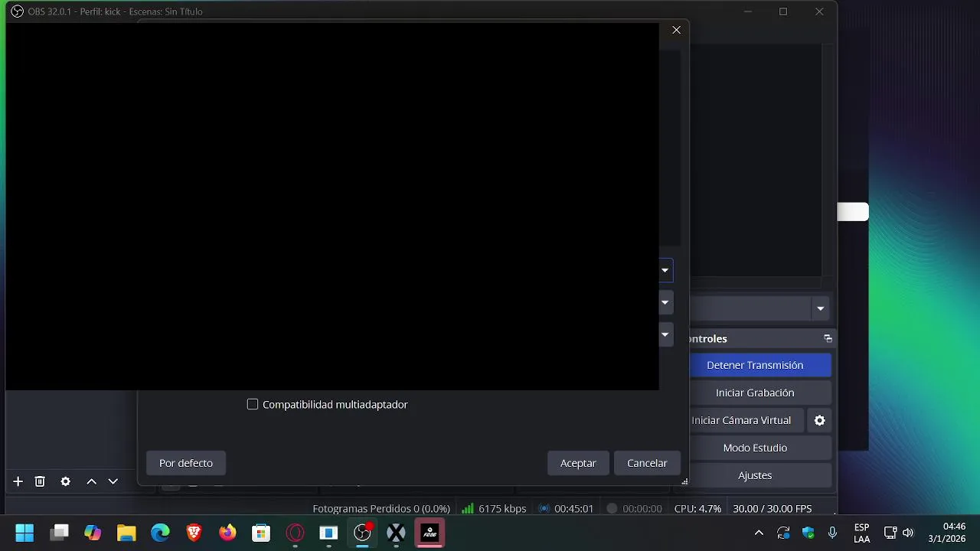Click Por defecto button
980x551 pixels.
tap(186, 463)
